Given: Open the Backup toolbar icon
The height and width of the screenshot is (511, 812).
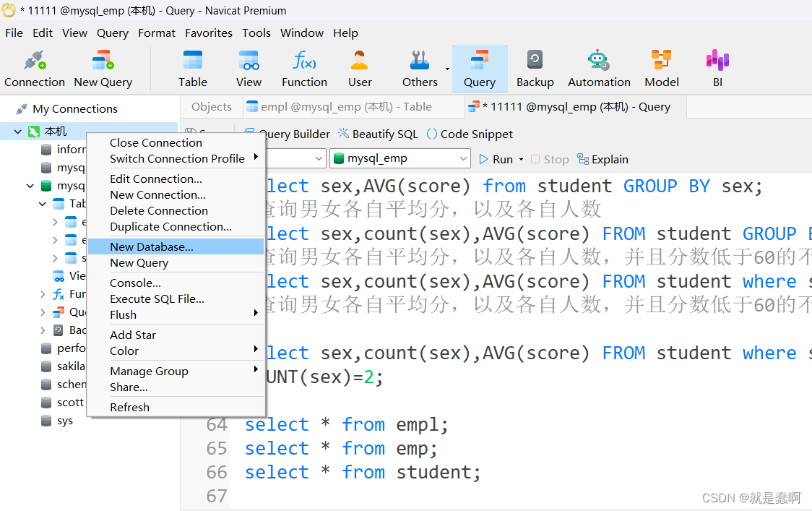Looking at the screenshot, I should click(535, 69).
